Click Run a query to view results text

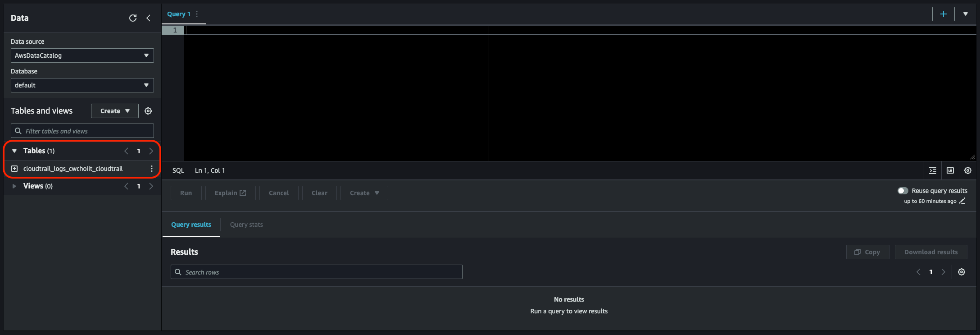coord(569,311)
